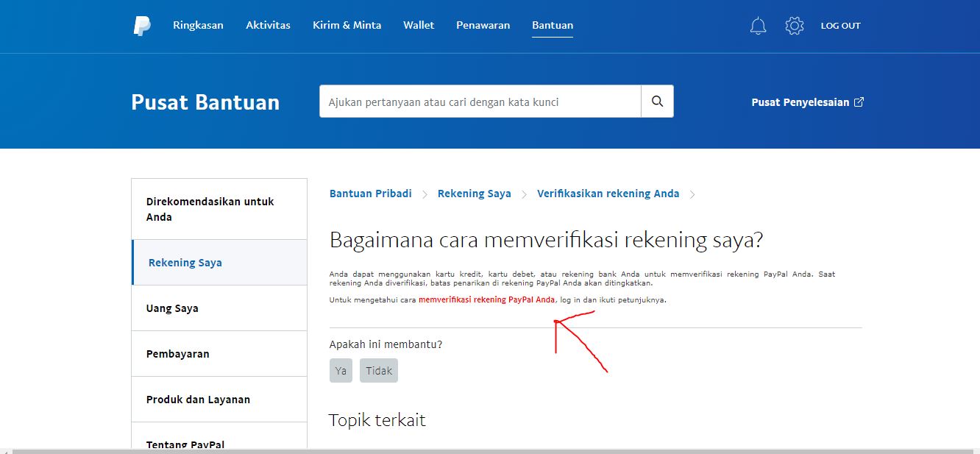Click the Rekening Saya breadcrumb link
This screenshot has height=454, width=980.
coord(475,194)
